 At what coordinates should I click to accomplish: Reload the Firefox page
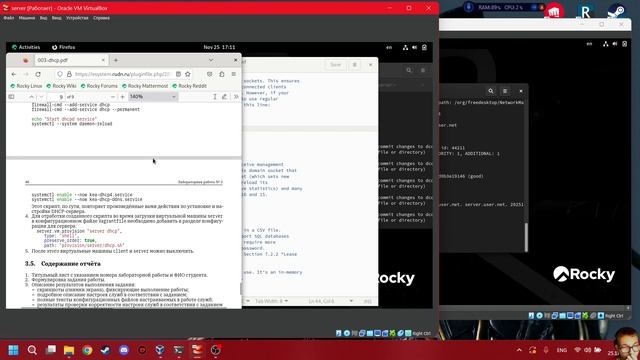click(38, 74)
